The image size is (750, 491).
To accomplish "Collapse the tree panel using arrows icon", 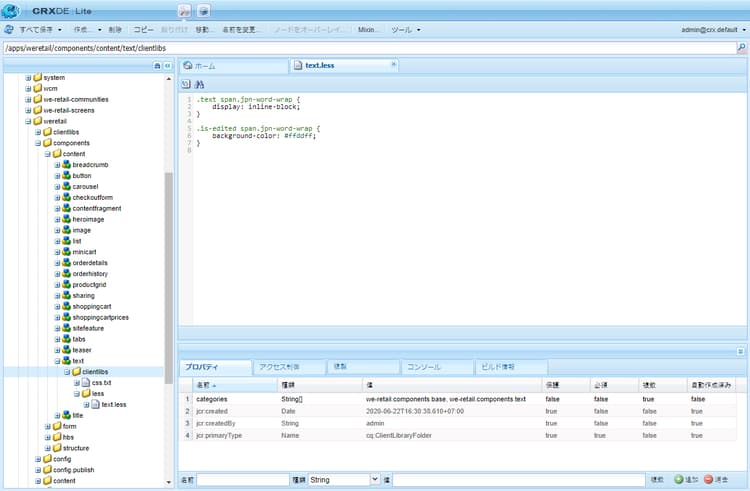I will tap(167, 65).
